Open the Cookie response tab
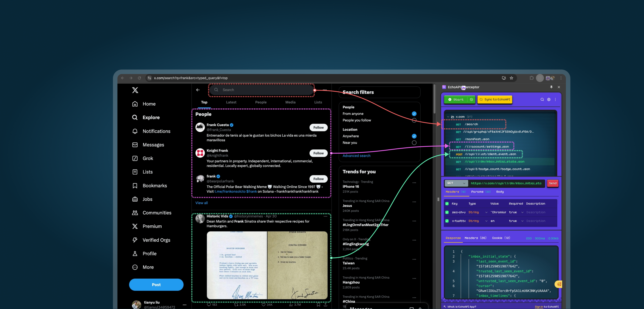 click(x=501, y=238)
